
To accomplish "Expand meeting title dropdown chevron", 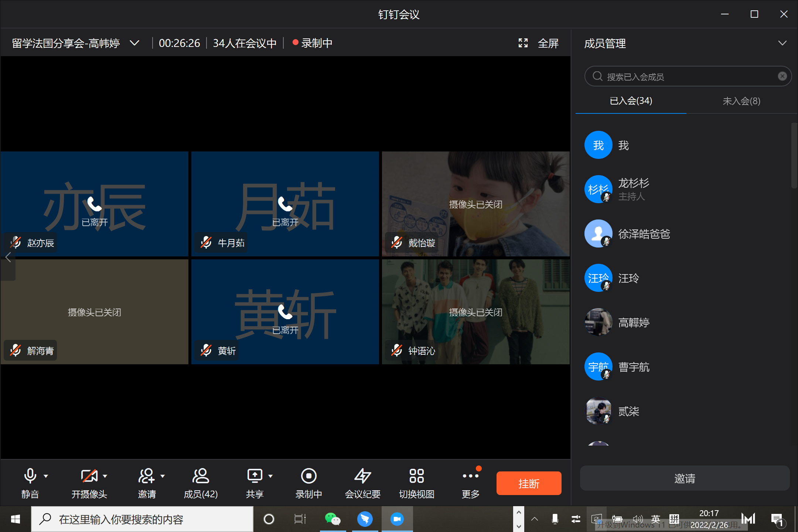I will pos(135,43).
